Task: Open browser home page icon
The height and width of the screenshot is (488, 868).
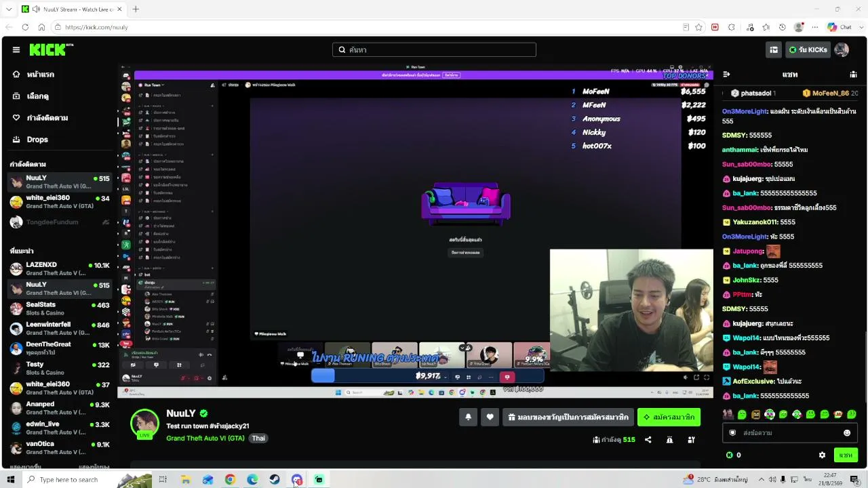Action: point(41,27)
